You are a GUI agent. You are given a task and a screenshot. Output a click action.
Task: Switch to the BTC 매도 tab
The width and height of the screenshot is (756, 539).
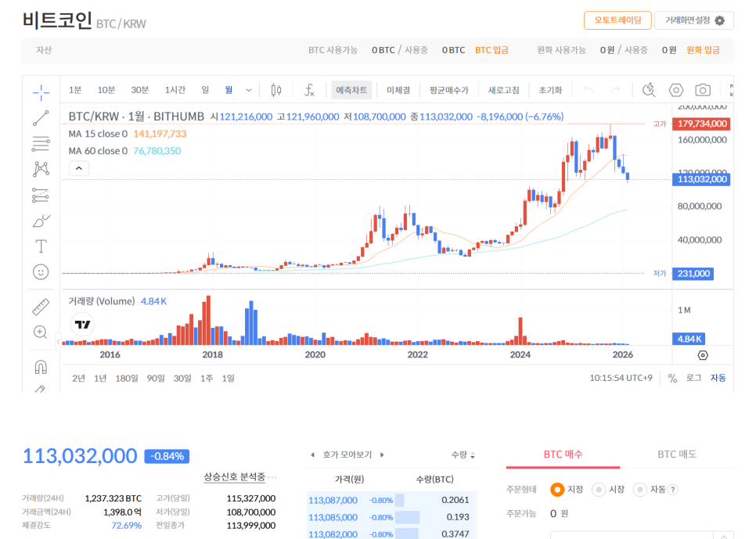(x=677, y=455)
